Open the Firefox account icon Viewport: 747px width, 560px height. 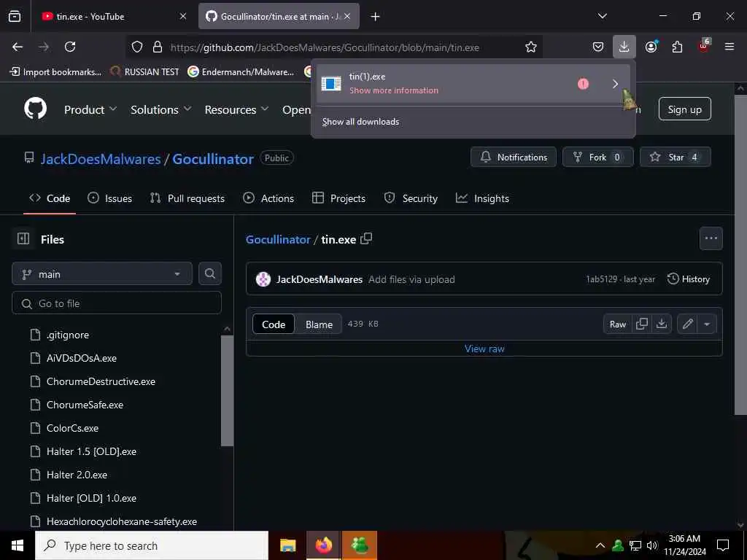point(651,47)
